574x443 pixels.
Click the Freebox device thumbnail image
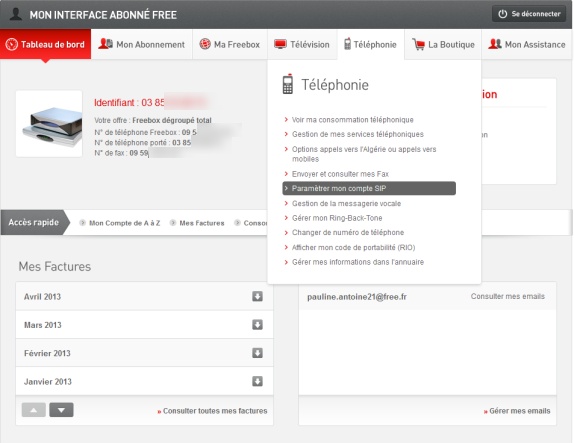click(x=49, y=124)
